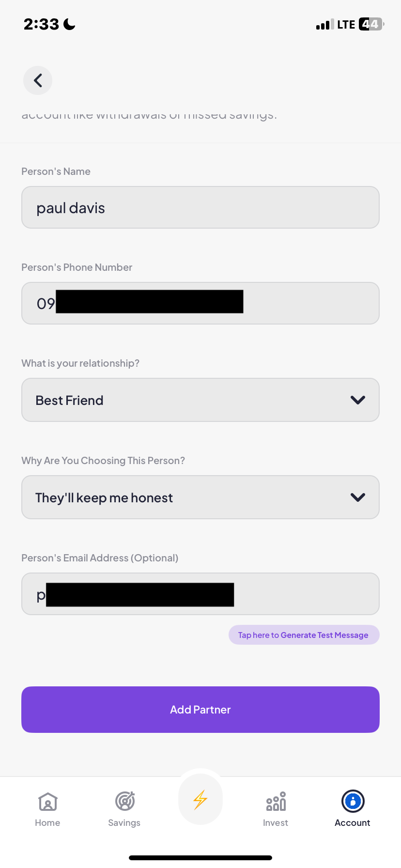Open the They'll keep me honest selector
The image size is (401, 868).
pyautogui.click(x=184, y=497)
